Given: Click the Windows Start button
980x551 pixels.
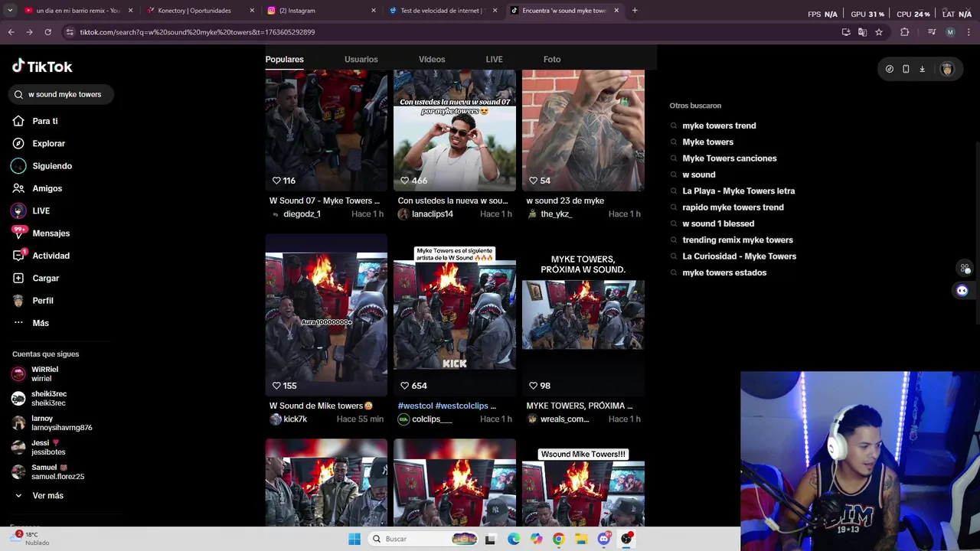Looking at the screenshot, I should [354, 539].
